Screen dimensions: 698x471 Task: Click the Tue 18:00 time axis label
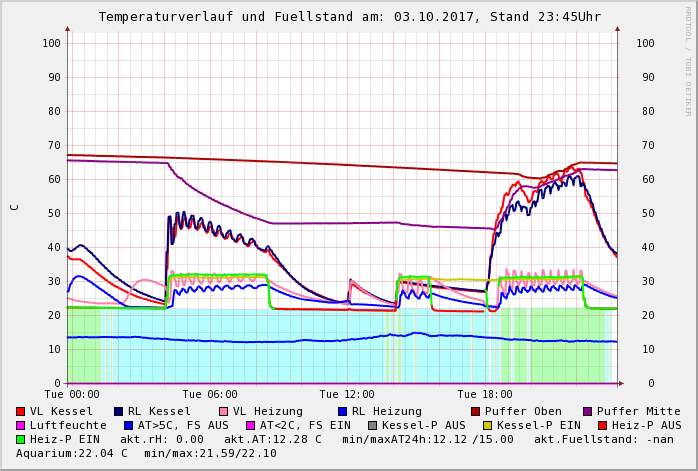point(485,395)
